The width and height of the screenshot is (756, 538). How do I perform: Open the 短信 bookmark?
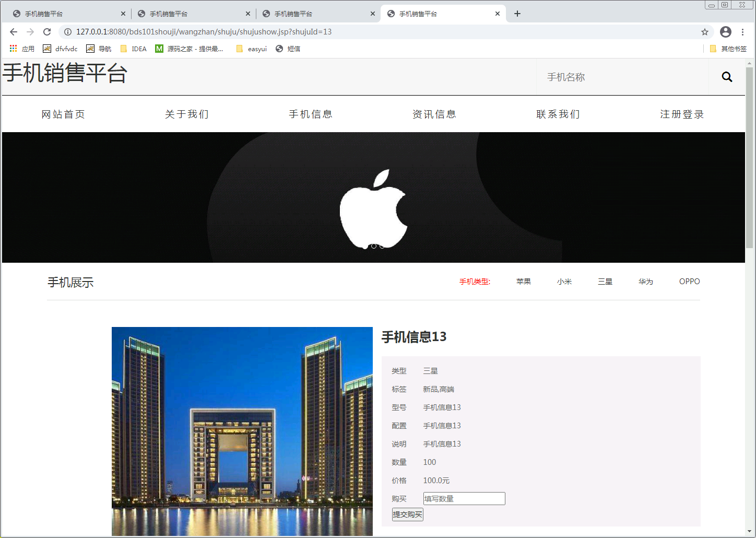(x=288, y=49)
